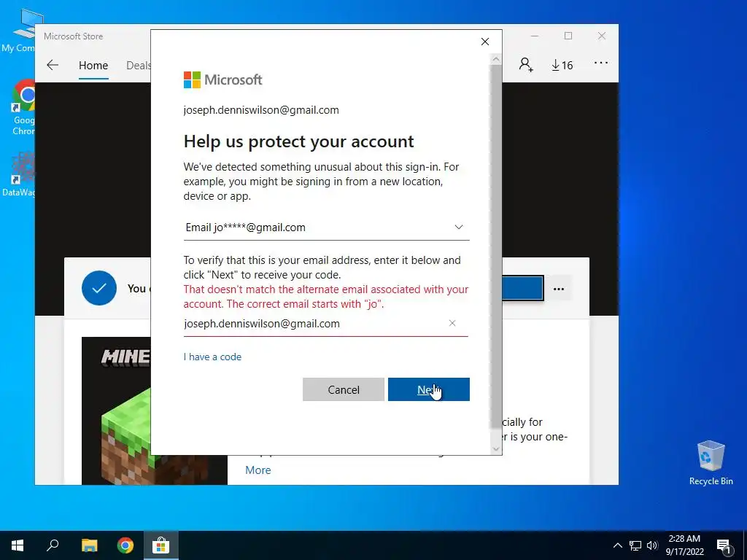
Task: Open the network status tray icon
Action: click(x=635, y=545)
